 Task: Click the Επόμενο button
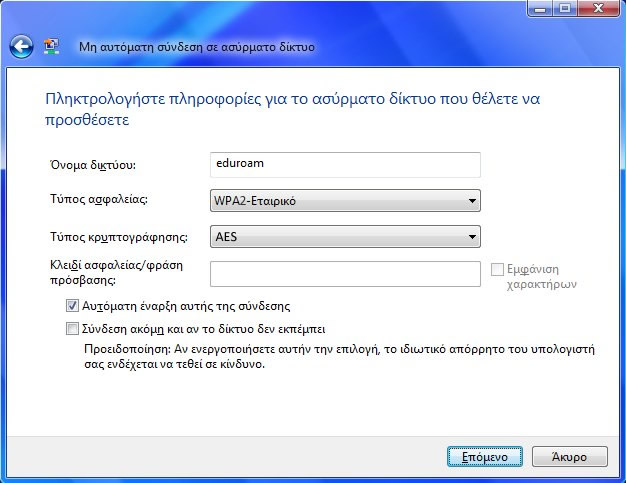click(x=485, y=457)
